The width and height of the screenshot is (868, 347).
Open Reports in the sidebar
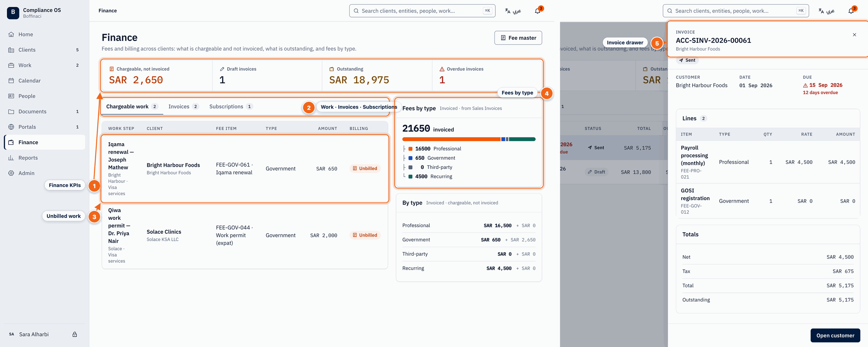45,158
